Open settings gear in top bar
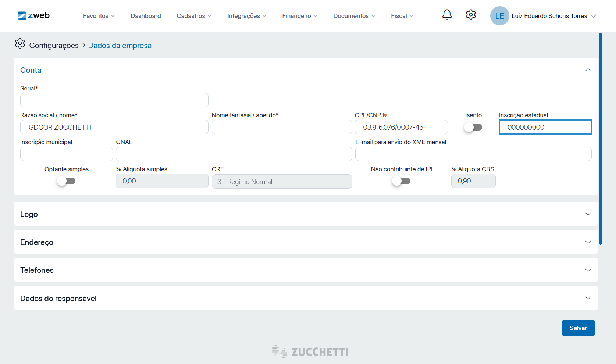Screen dimensions: 616x364 tap(471, 15)
